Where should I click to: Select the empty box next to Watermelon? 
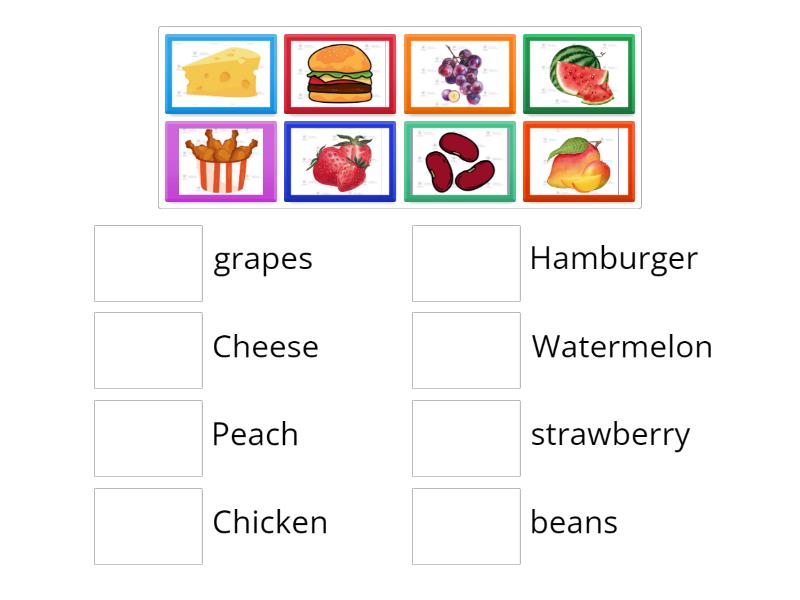pos(466,350)
